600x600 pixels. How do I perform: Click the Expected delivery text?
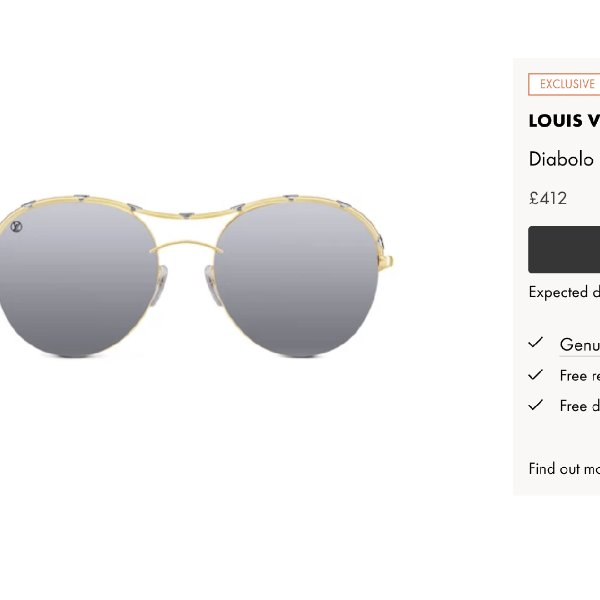click(564, 292)
